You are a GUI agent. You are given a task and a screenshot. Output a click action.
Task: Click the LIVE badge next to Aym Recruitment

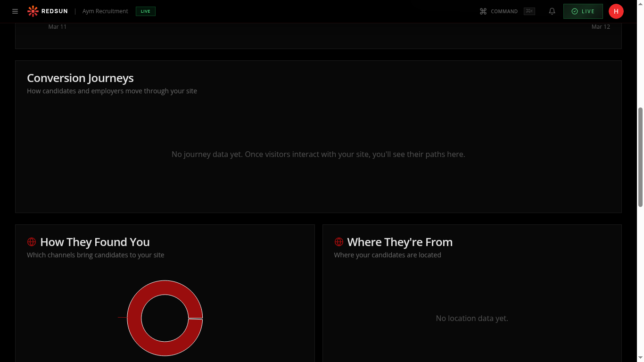[x=145, y=11]
